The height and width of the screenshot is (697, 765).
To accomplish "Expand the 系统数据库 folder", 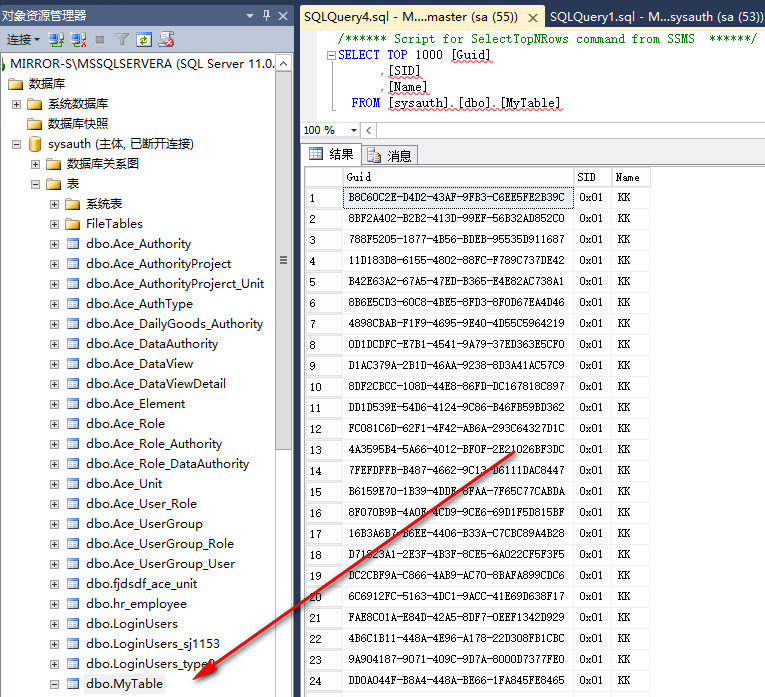I will tap(17, 104).
